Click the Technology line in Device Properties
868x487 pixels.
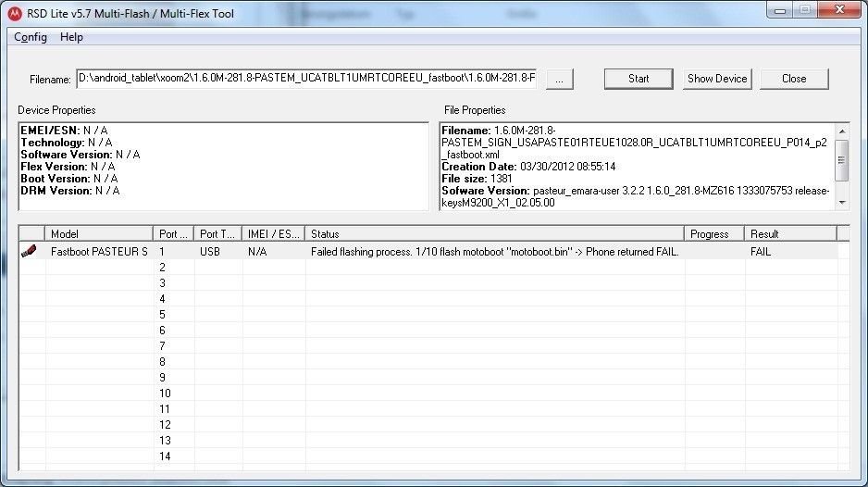(x=67, y=143)
